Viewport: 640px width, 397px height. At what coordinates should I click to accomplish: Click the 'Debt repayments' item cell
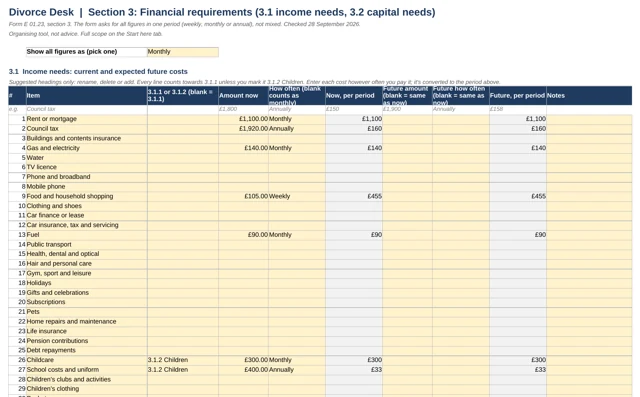coord(87,350)
